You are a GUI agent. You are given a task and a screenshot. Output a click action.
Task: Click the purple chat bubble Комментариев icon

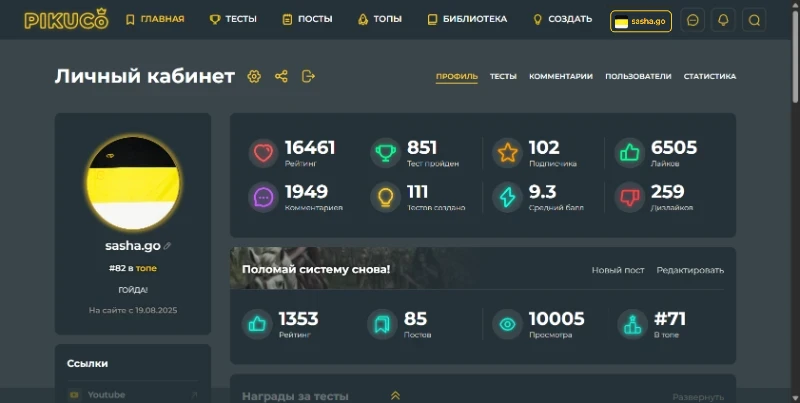pos(263,197)
